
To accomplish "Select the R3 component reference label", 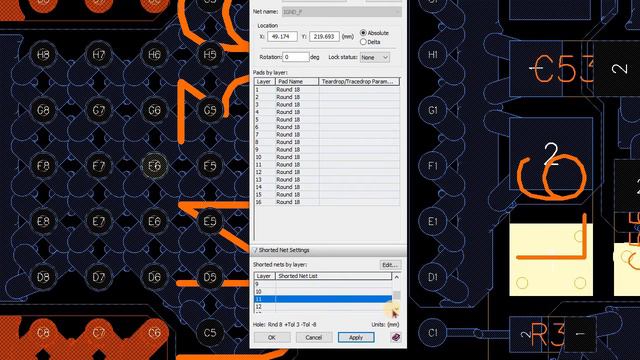I will pos(548,335).
